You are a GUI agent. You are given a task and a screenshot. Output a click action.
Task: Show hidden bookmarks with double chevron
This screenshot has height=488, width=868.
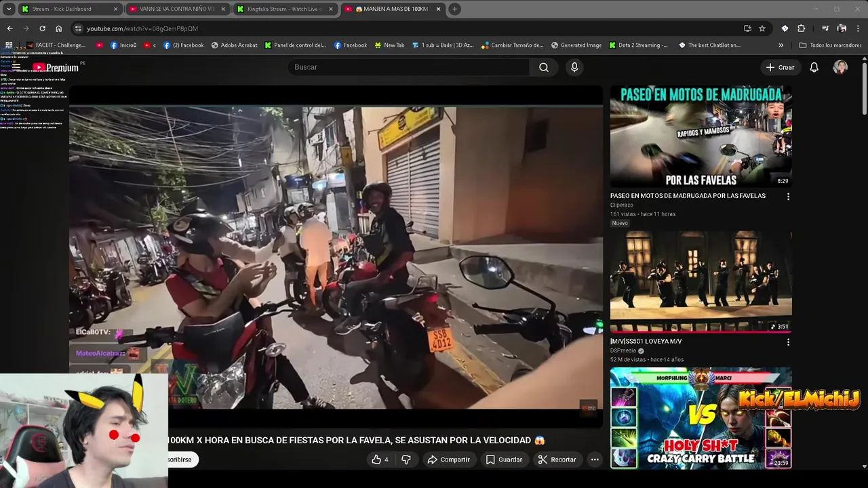(x=781, y=45)
